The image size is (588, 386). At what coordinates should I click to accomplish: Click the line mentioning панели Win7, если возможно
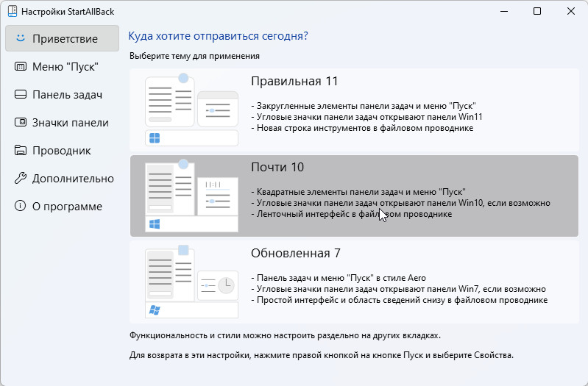(398, 289)
